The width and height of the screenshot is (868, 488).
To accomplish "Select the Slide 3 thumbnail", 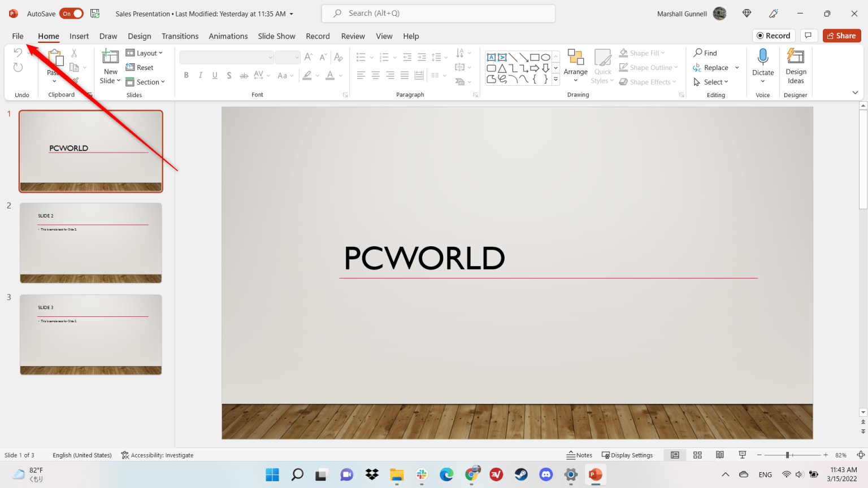I will point(90,335).
